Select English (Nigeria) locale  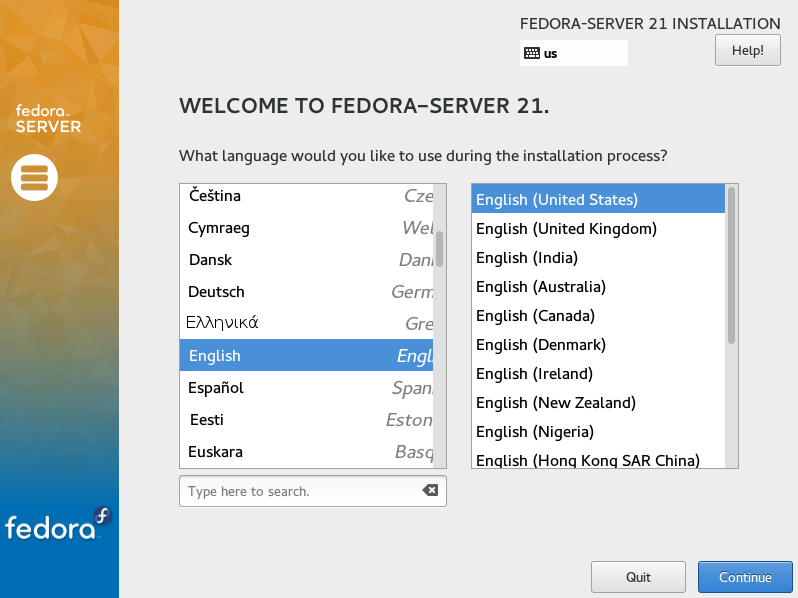(x=598, y=432)
